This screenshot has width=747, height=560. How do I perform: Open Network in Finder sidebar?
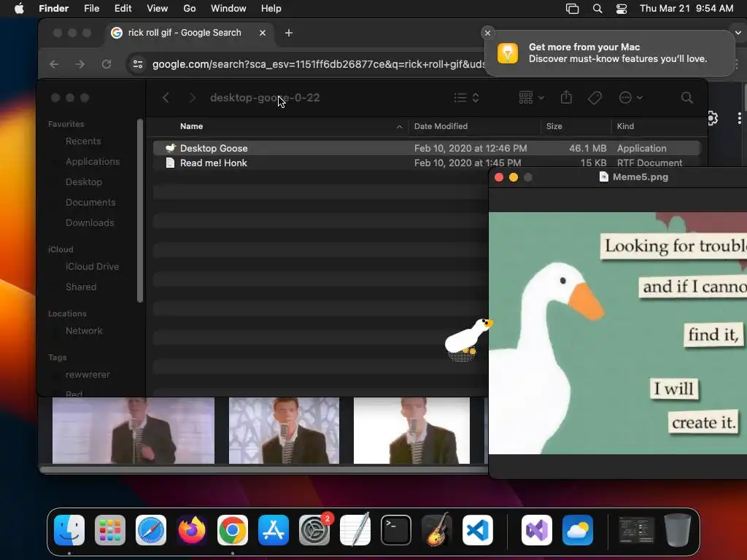click(84, 331)
